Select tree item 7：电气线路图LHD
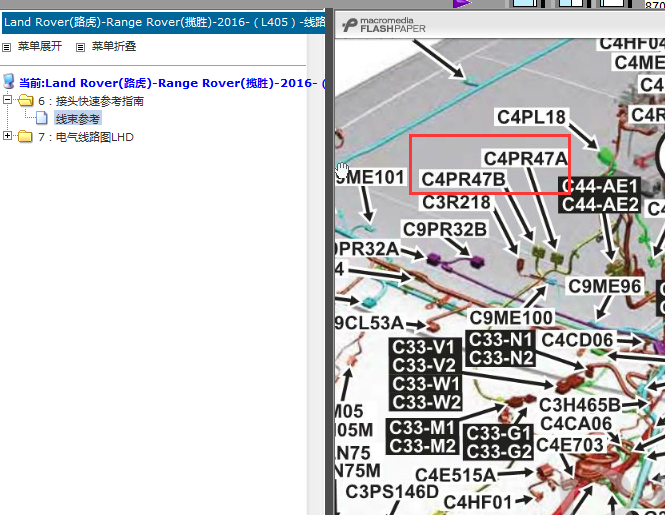Viewport: 665px width, 515px height. click(x=86, y=137)
